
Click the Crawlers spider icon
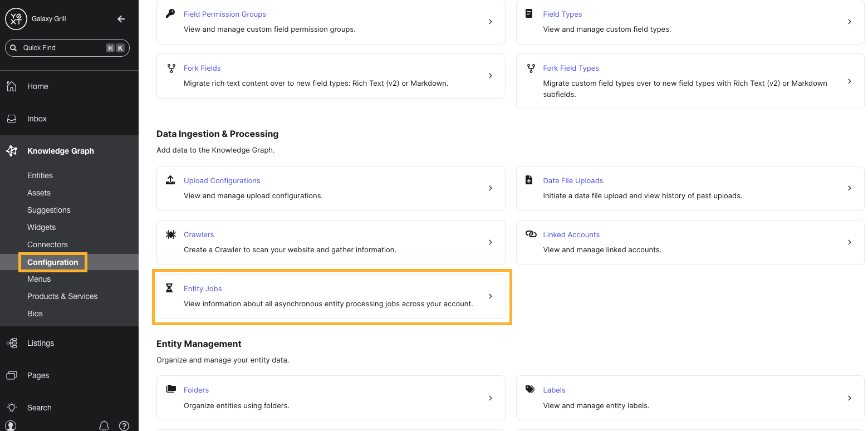pos(171,234)
